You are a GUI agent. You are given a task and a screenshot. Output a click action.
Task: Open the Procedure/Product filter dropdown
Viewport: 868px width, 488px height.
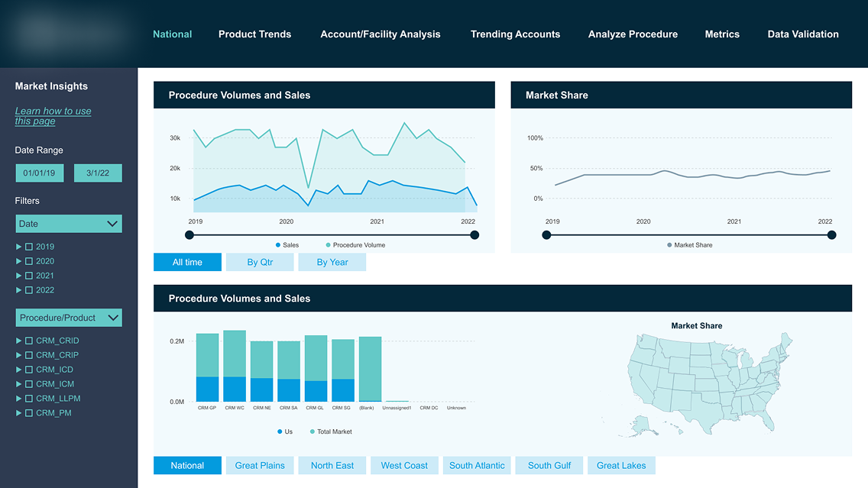point(69,318)
